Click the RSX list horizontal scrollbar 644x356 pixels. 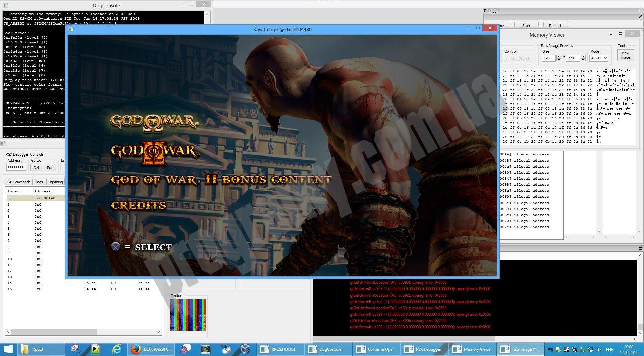pyautogui.click(x=83, y=332)
